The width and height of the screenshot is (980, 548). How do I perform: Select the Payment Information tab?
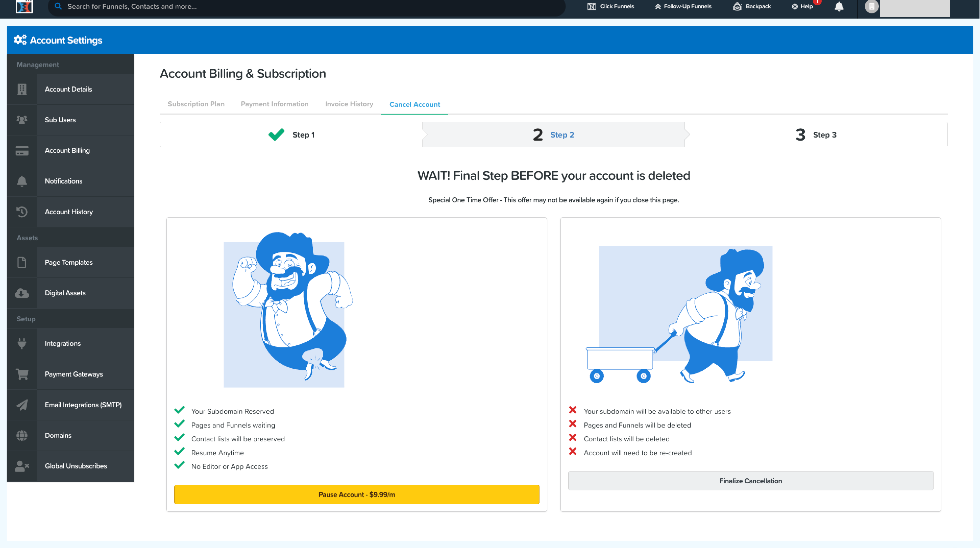tap(274, 104)
